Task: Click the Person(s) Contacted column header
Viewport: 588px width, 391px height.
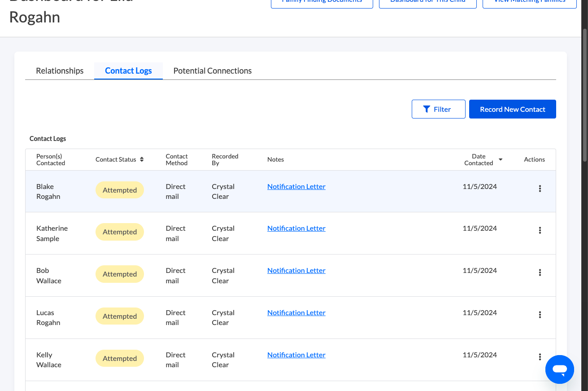Action: [51, 160]
